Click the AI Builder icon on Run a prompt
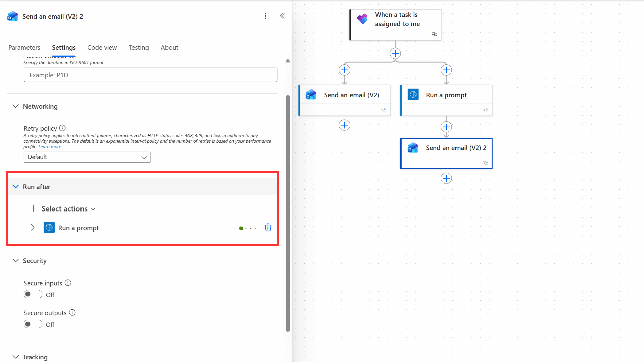Image resolution: width=644 pixels, height=362 pixels. point(413,94)
